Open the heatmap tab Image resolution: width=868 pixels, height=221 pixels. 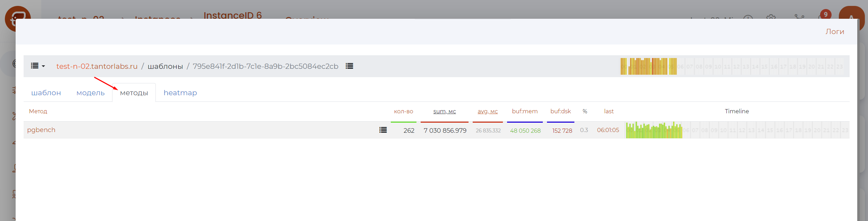click(x=180, y=93)
